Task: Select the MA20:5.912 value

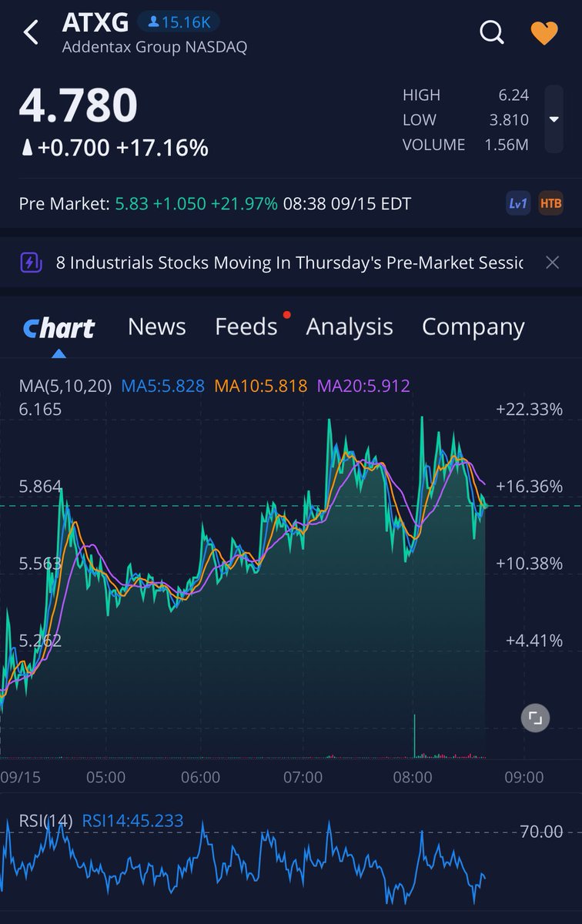Action: pyautogui.click(x=363, y=386)
